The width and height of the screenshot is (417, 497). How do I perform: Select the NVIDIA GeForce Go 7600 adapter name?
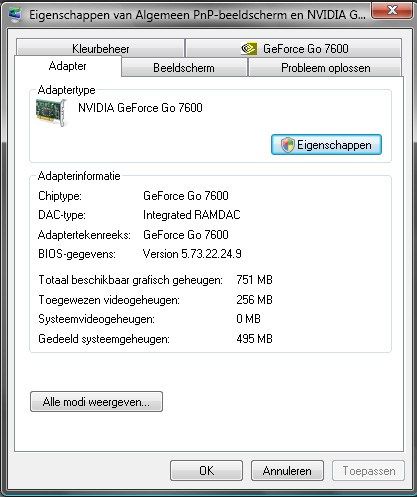point(140,108)
